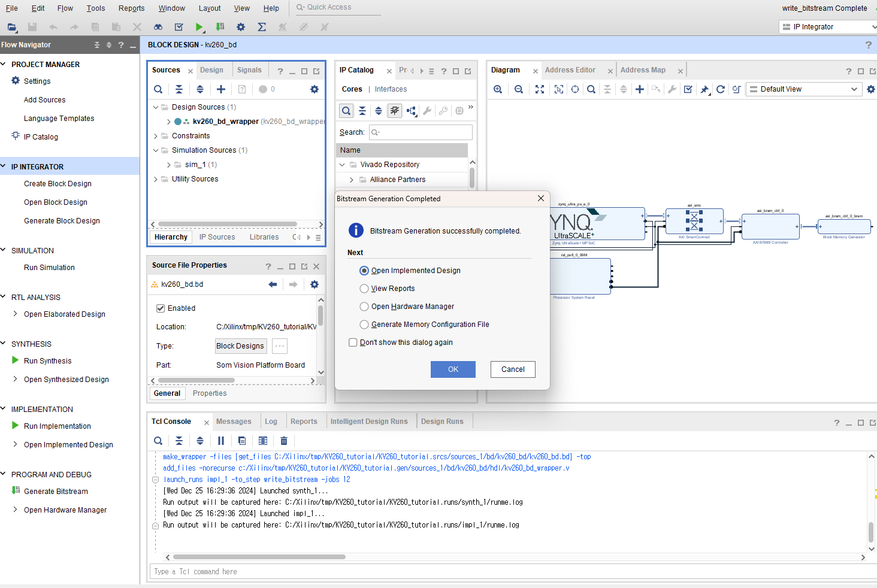Open Sources panel settings gear
877x588 pixels.
tap(314, 89)
